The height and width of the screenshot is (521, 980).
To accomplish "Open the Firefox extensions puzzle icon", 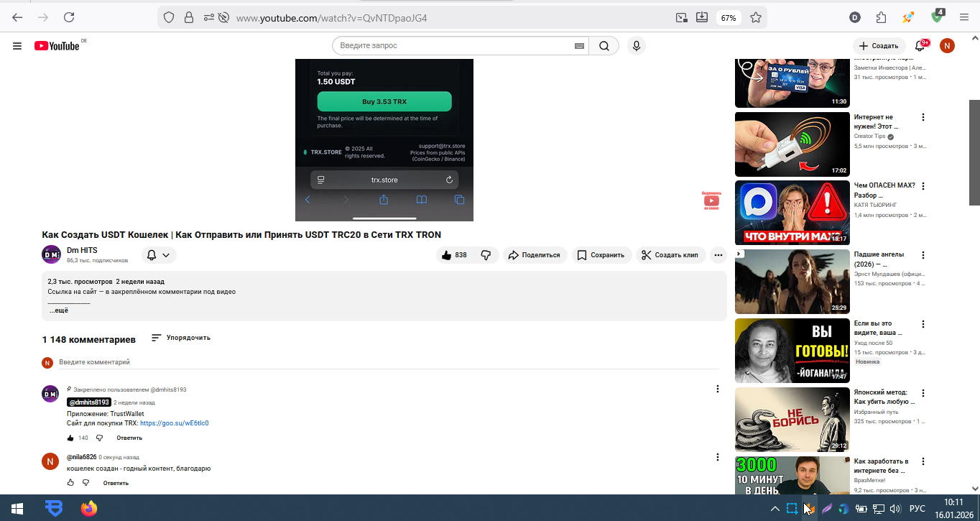I will coord(881,17).
